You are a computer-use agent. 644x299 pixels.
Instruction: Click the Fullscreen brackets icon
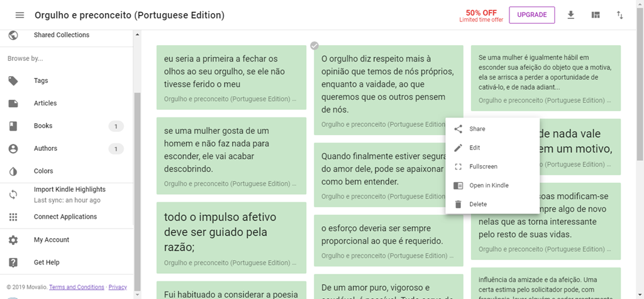[458, 166]
